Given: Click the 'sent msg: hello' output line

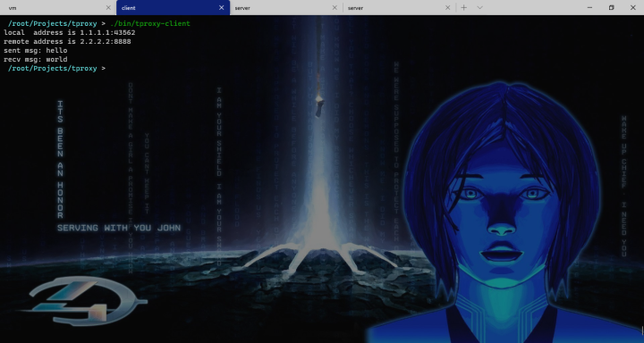Looking at the screenshot, I should click(35, 50).
